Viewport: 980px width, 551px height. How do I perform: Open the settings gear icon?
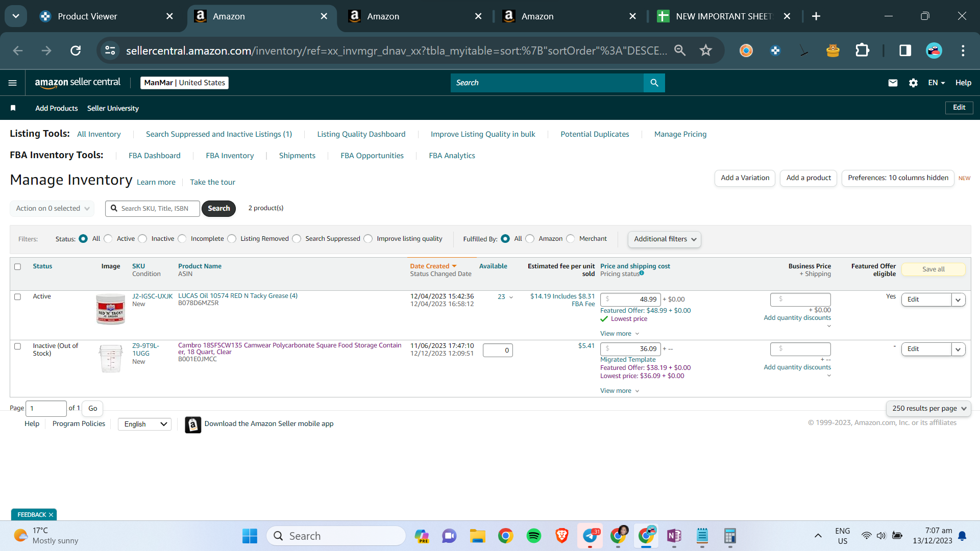[x=913, y=83]
